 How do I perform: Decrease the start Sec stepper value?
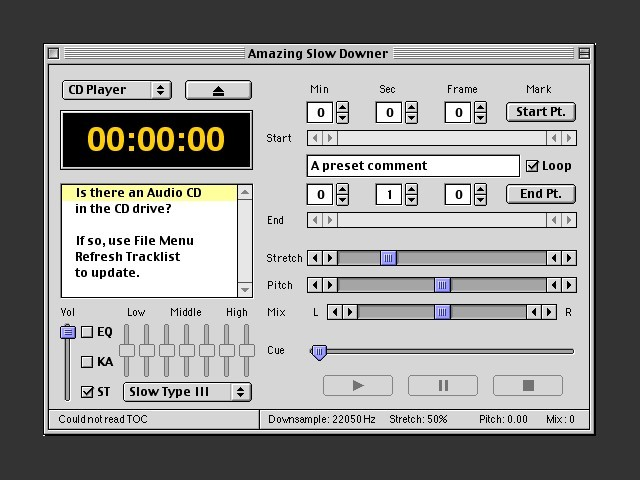tap(411, 118)
